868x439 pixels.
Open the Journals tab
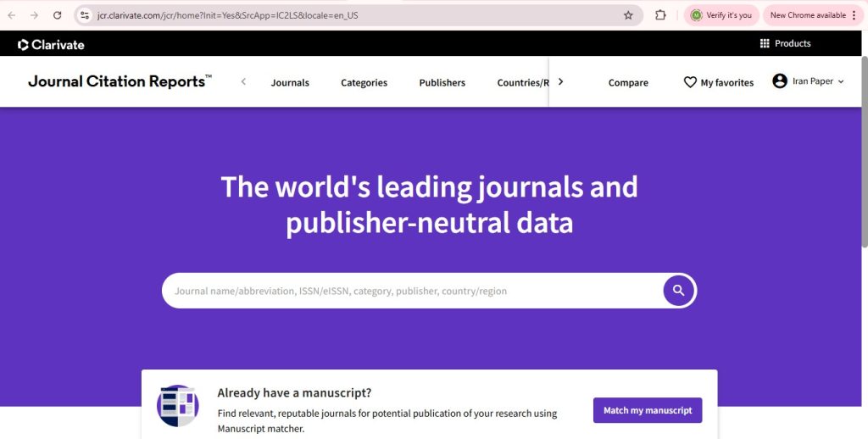coord(290,82)
